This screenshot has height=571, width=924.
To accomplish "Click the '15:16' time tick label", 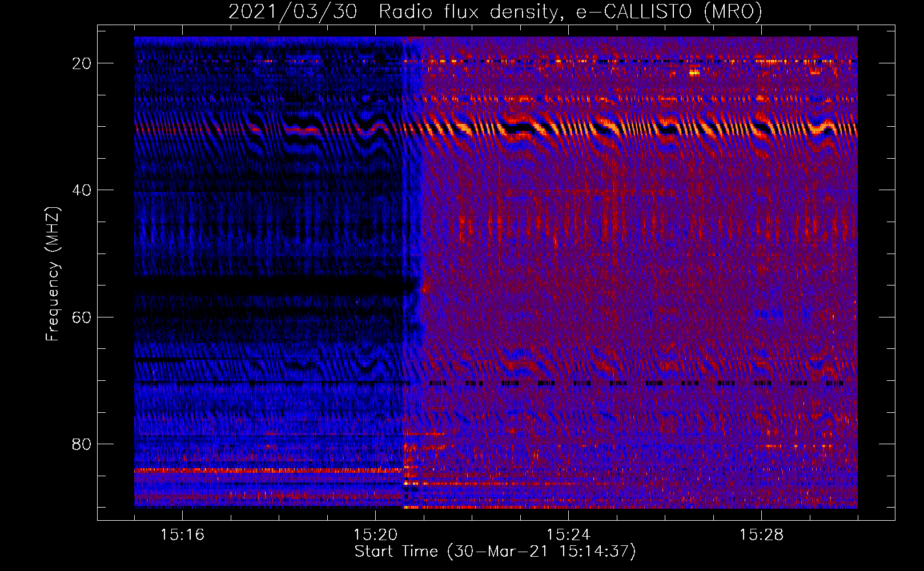I will [x=182, y=534].
